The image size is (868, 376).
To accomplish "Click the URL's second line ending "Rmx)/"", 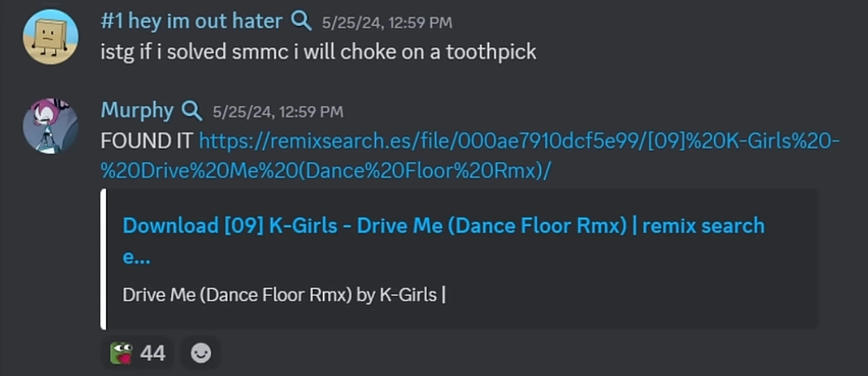I will [x=325, y=171].
